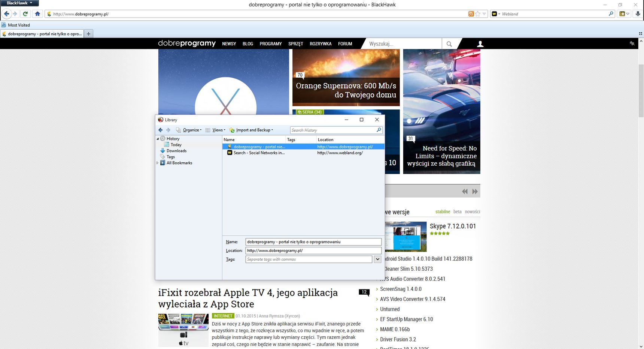Go back with browser back arrow
The width and height of the screenshot is (644, 349).
(x=6, y=14)
